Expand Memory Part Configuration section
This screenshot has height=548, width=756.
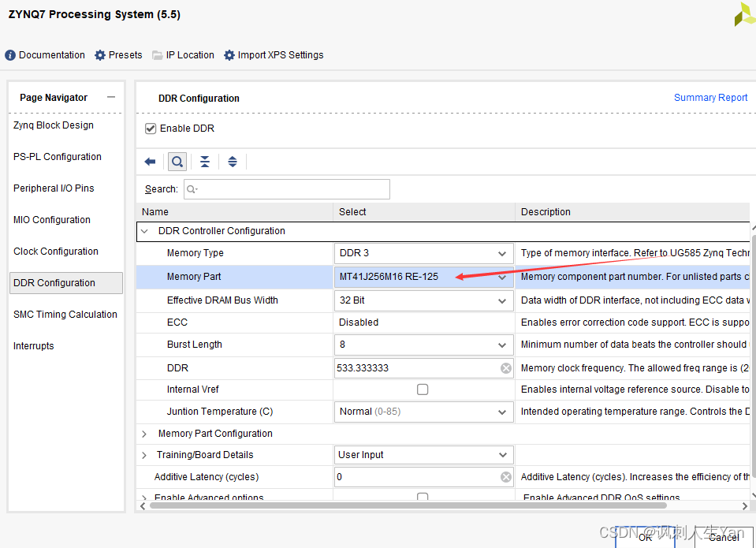click(x=144, y=434)
